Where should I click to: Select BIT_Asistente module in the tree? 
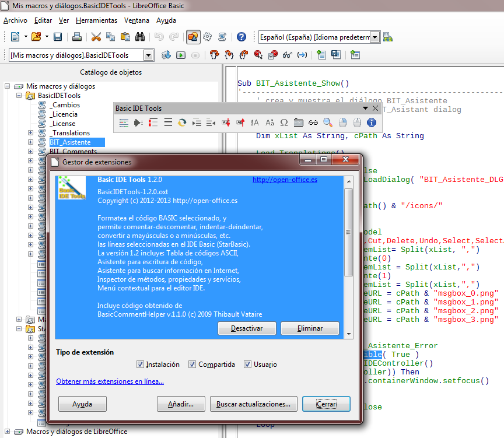click(x=70, y=142)
